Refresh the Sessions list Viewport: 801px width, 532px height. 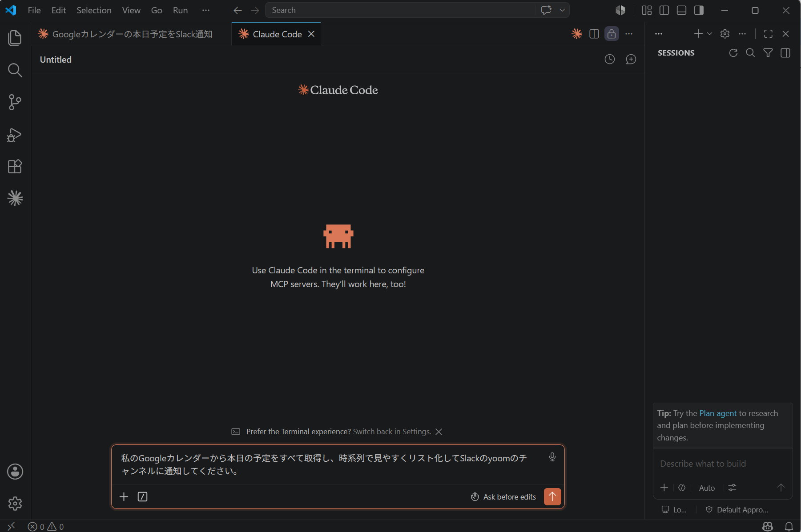click(x=733, y=53)
